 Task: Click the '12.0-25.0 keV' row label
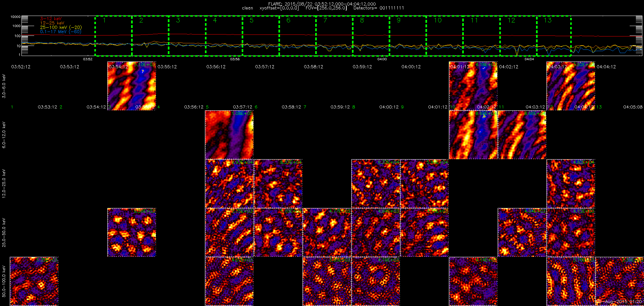click(4, 184)
